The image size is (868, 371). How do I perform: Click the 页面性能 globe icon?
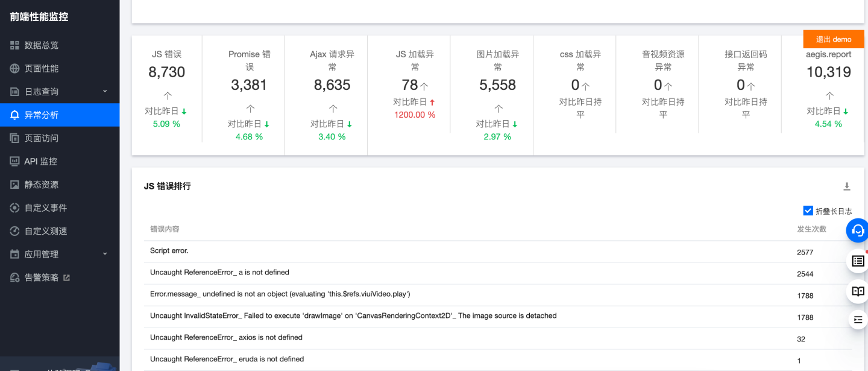(15, 69)
